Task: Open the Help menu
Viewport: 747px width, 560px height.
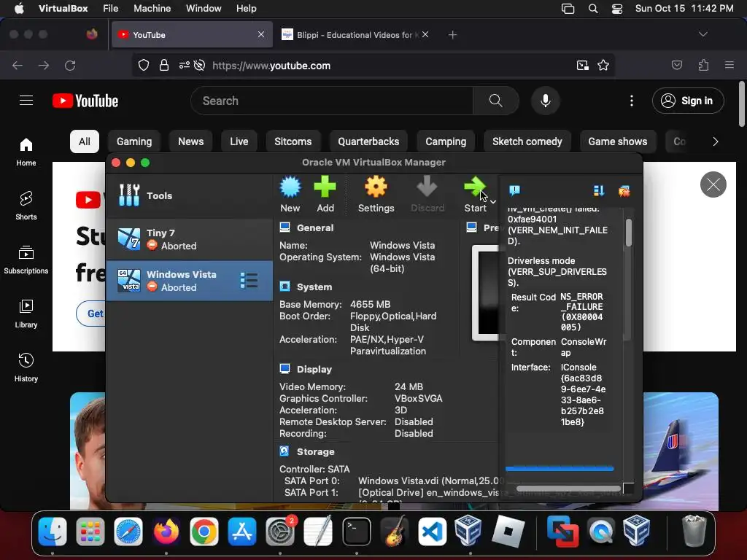Action: (247, 8)
